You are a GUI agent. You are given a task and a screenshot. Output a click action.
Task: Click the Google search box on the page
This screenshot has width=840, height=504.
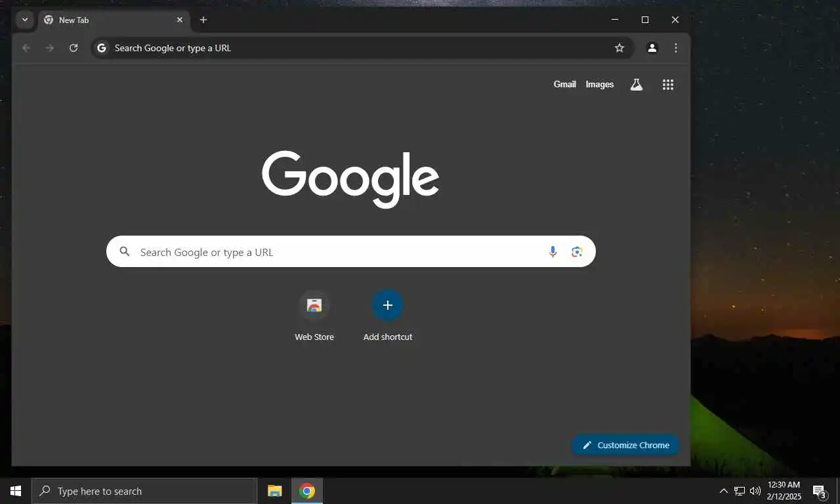[x=351, y=251]
